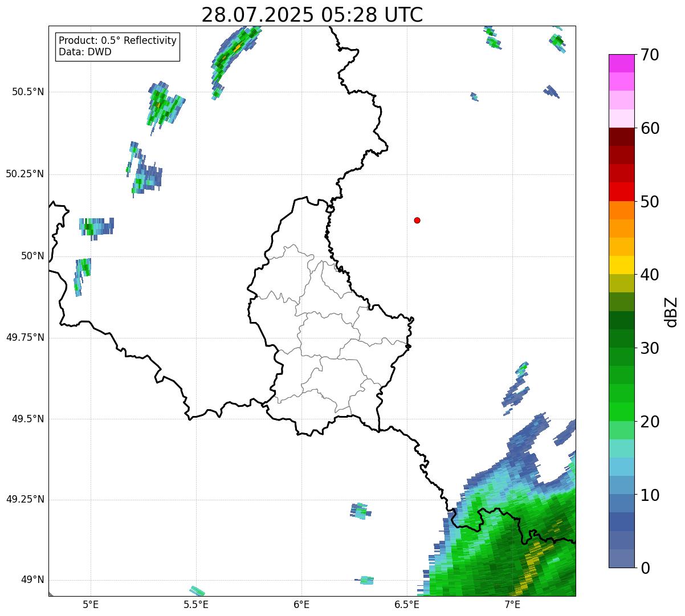Click the Product: 0.5° Reflectivity label
This screenshot has width=685, height=616.
coord(118,40)
